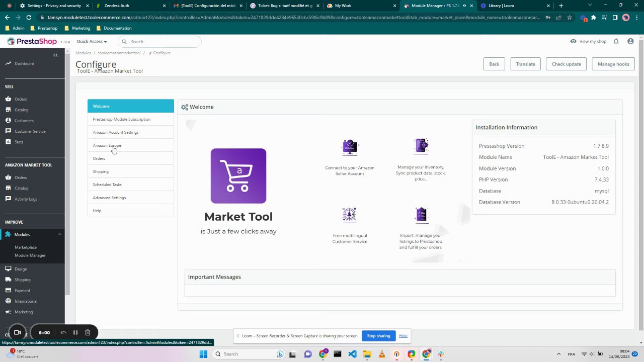Open Slack from the taskbar

click(x=441, y=354)
